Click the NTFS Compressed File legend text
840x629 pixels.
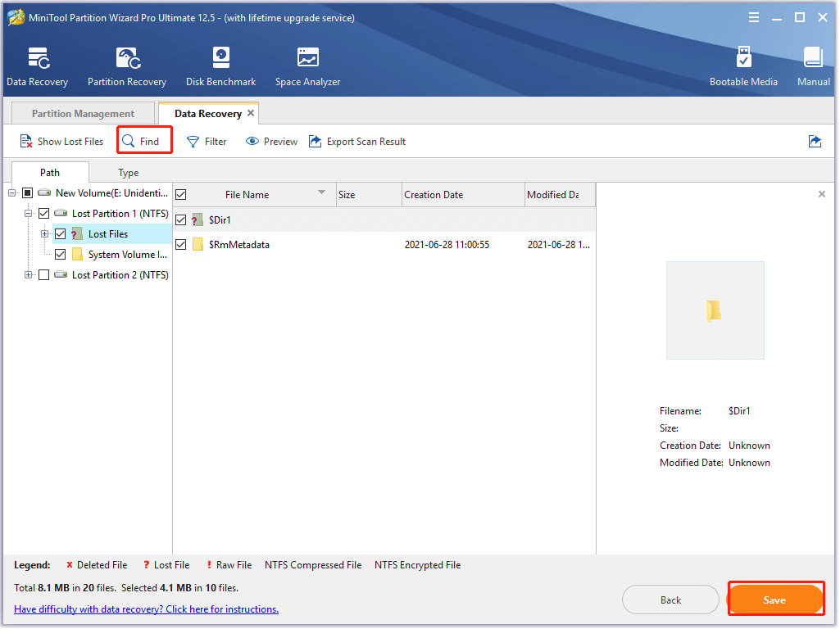pyautogui.click(x=313, y=565)
